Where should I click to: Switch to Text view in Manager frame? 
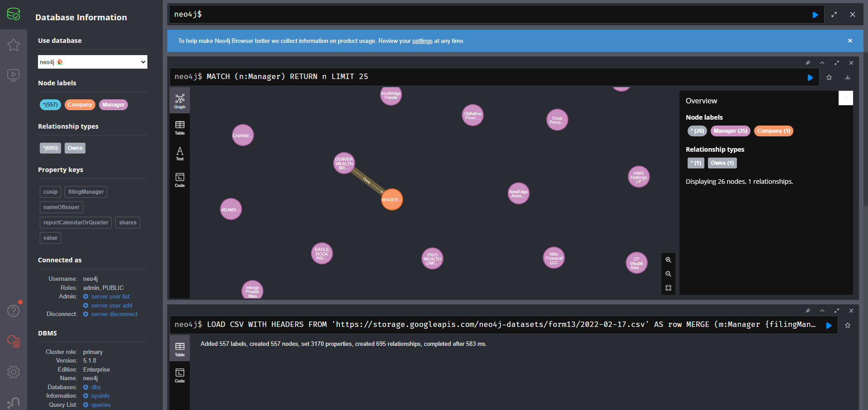tap(180, 154)
